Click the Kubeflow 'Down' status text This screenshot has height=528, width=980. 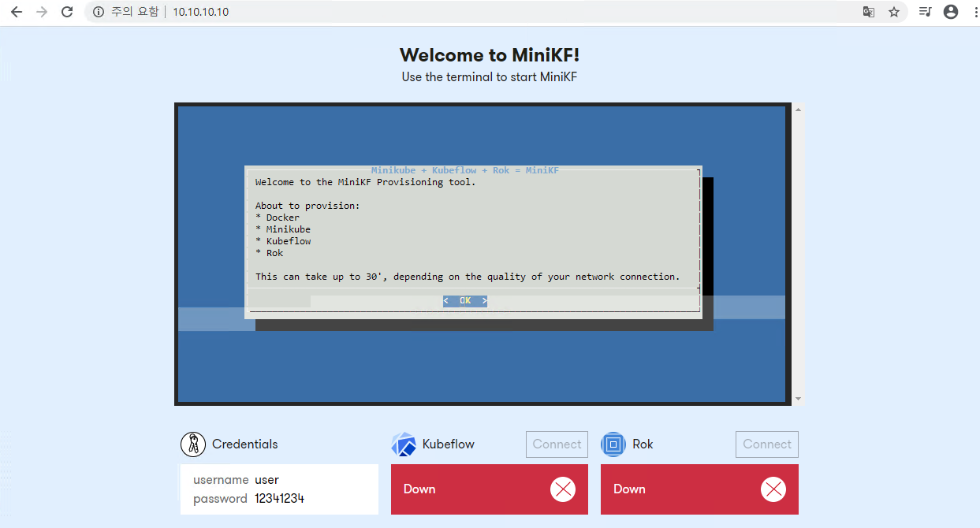[419, 489]
